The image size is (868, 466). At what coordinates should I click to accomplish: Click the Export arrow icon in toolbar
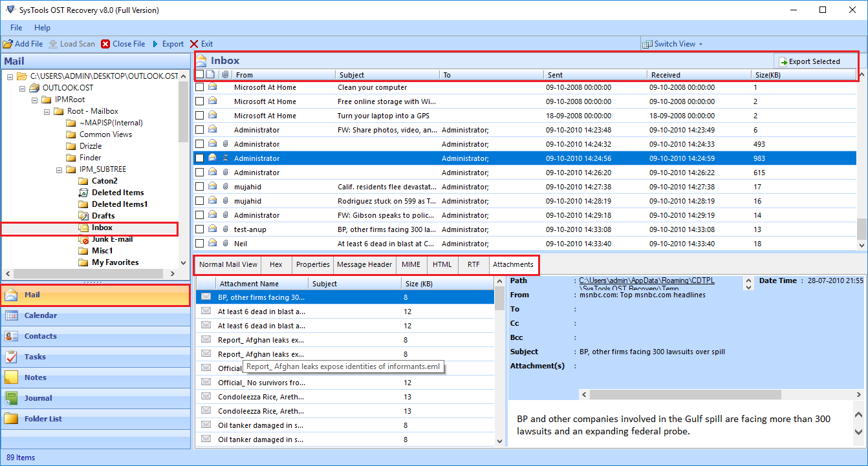coord(155,44)
